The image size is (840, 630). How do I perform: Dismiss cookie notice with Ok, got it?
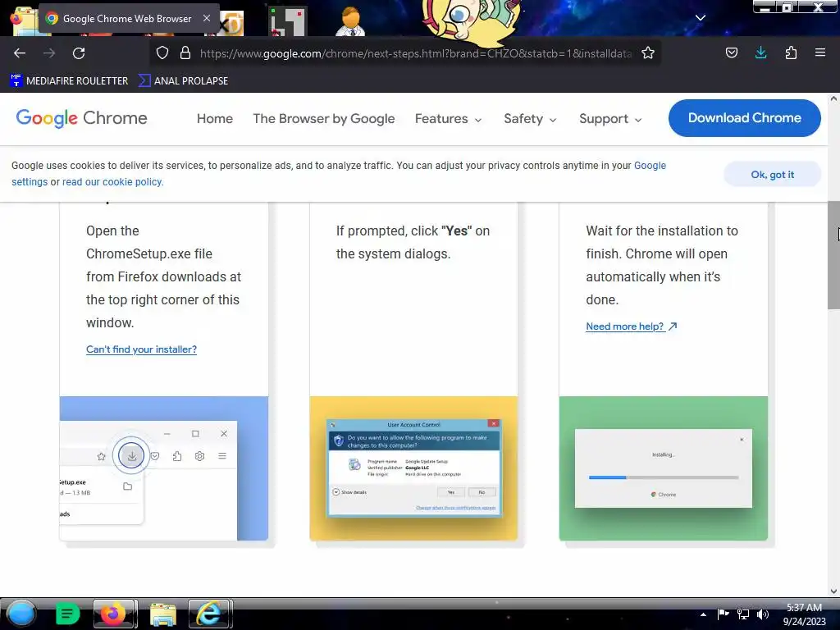772,175
